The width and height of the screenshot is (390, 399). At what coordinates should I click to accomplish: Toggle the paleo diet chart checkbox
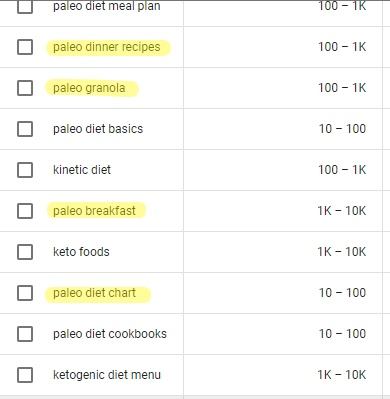[x=25, y=293]
